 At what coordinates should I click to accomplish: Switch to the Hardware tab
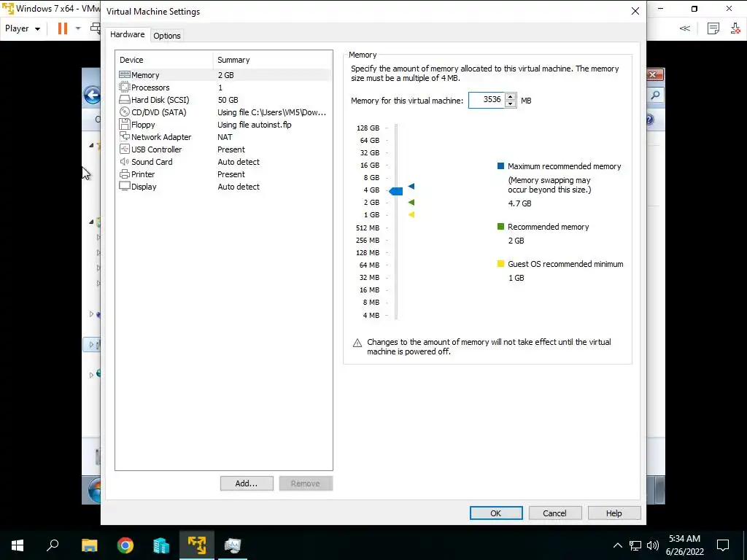click(127, 34)
